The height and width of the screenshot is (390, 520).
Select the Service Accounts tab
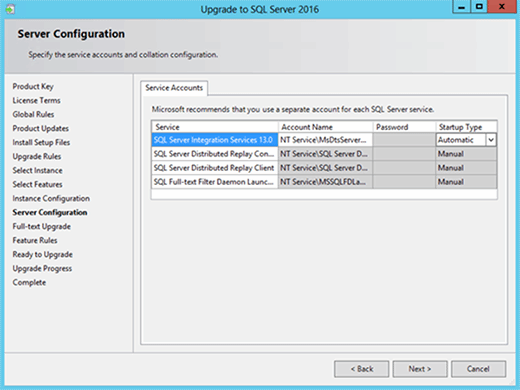point(174,88)
